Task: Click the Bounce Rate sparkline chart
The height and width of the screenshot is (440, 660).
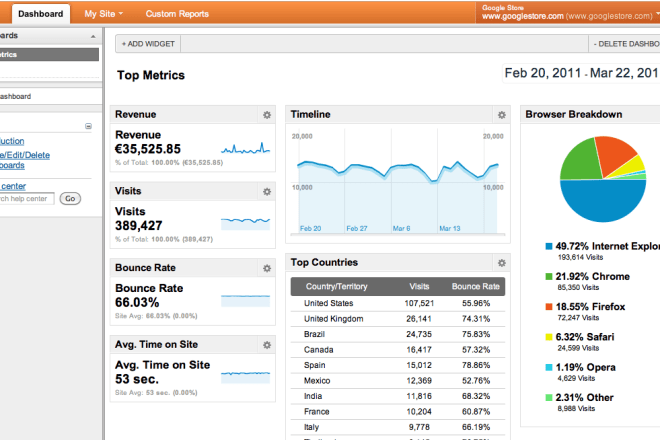Action: [245, 300]
